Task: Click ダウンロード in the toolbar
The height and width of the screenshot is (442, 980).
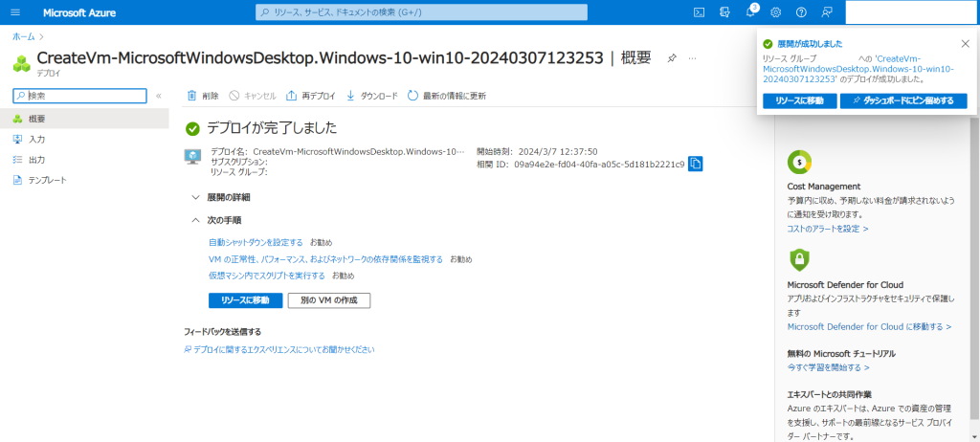Action: pyautogui.click(x=372, y=96)
